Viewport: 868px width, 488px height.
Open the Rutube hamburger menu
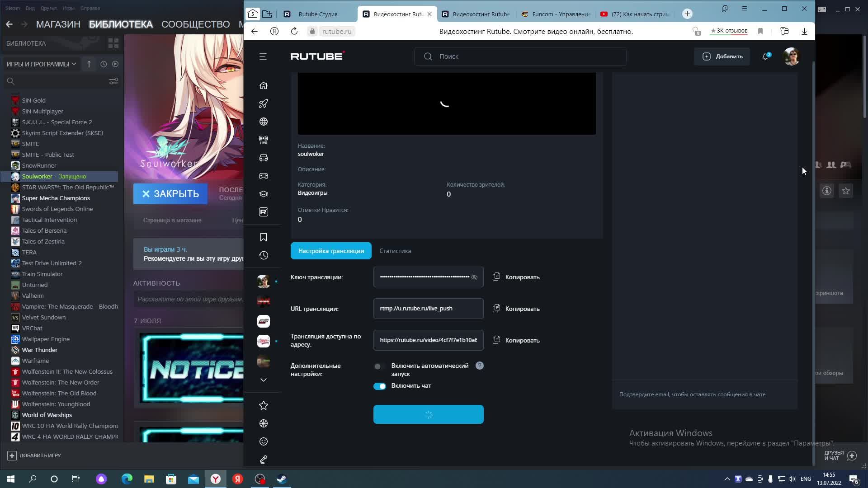(x=263, y=56)
